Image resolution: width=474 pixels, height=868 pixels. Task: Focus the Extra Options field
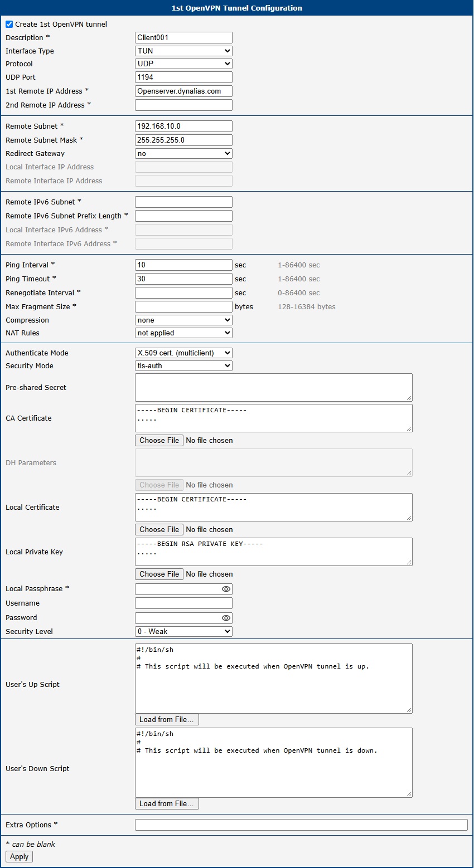(301, 825)
